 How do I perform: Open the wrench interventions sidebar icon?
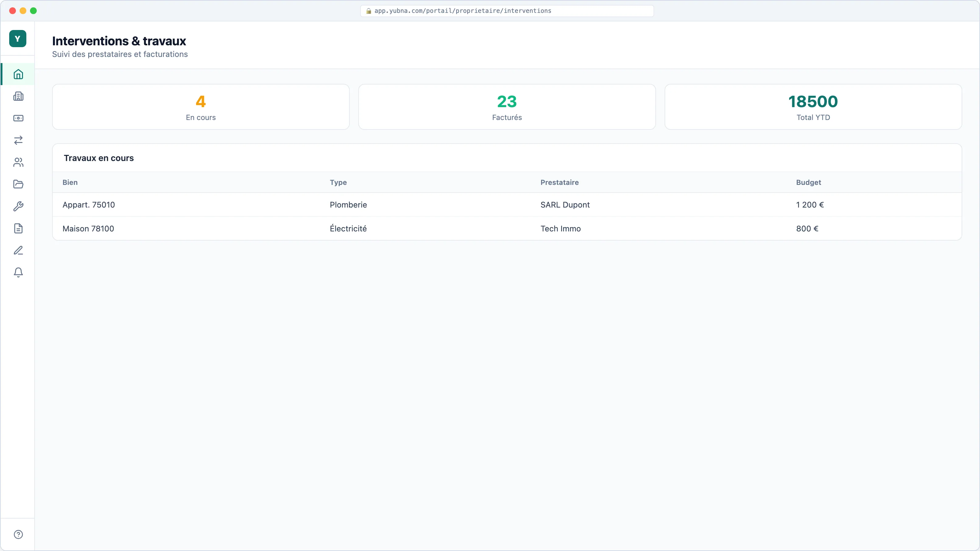click(x=18, y=207)
